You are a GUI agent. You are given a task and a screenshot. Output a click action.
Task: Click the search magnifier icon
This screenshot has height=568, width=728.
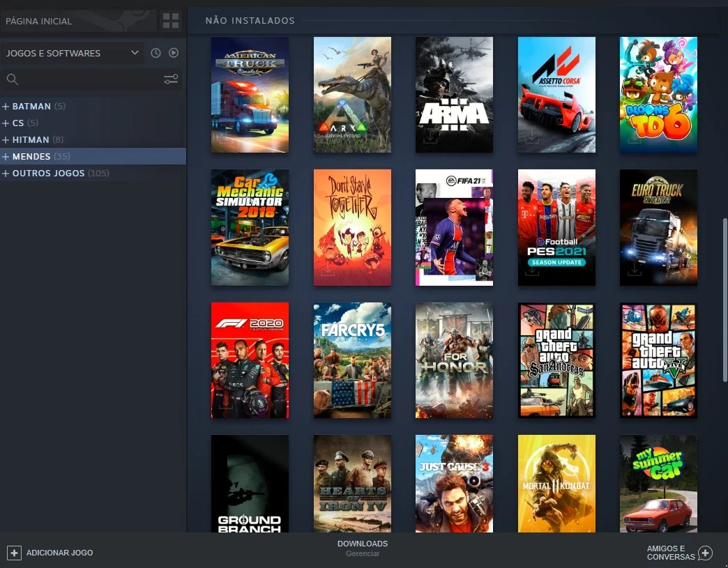(13, 79)
